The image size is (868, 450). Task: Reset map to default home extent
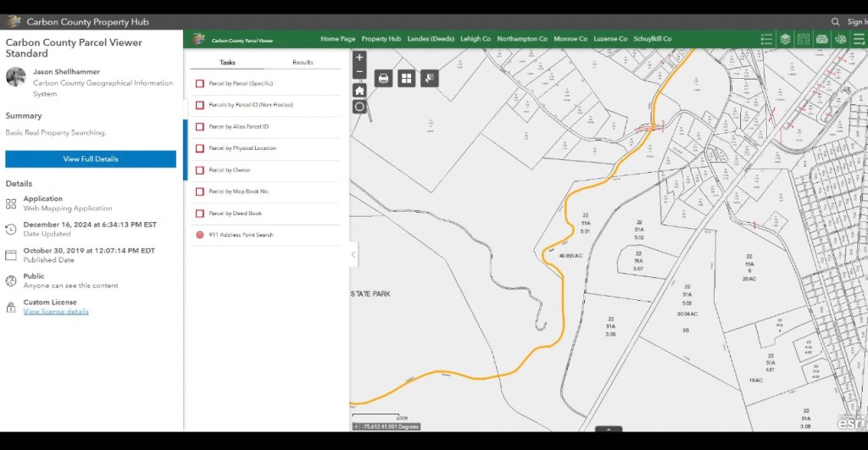[x=359, y=90]
